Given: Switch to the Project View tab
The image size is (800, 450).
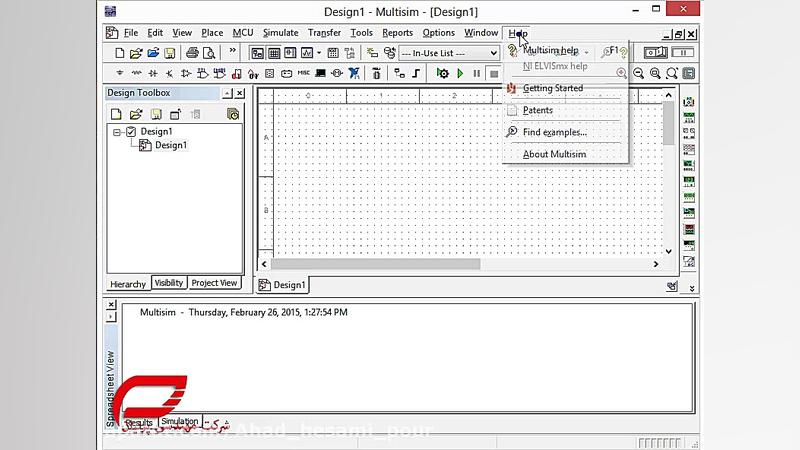Looking at the screenshot, I should pos(214,283).
